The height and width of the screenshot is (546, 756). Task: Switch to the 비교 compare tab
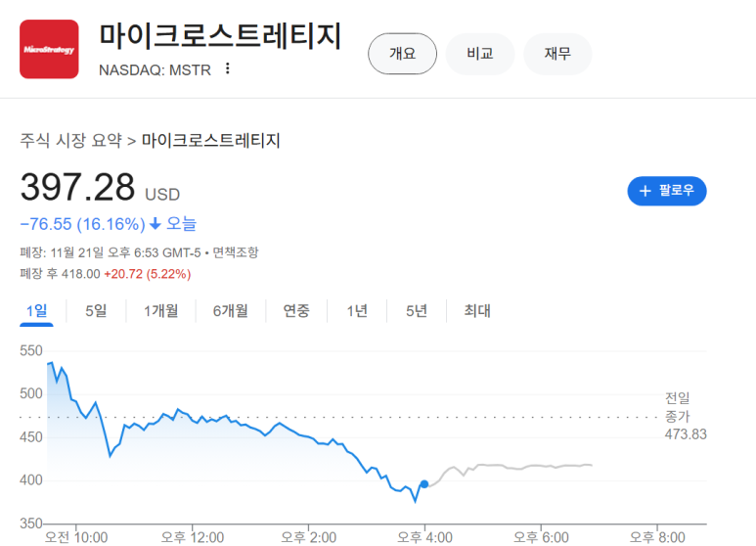coord(479,54)
